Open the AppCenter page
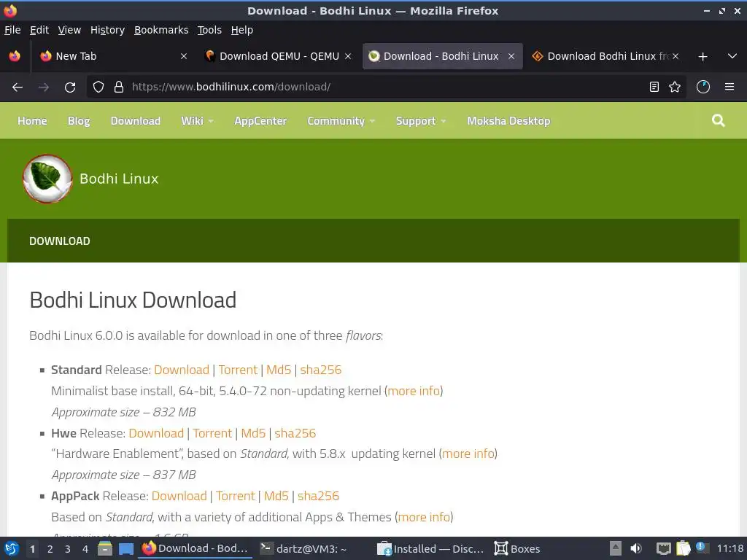 tap(260, 121)
